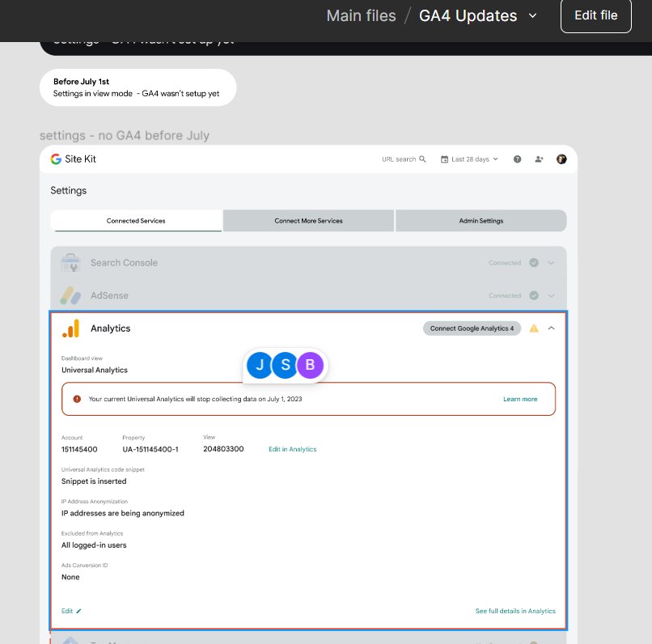Click the yellow warning triangle next to Analytics
This screenshot has height=644, width=652.
[534, 328]
